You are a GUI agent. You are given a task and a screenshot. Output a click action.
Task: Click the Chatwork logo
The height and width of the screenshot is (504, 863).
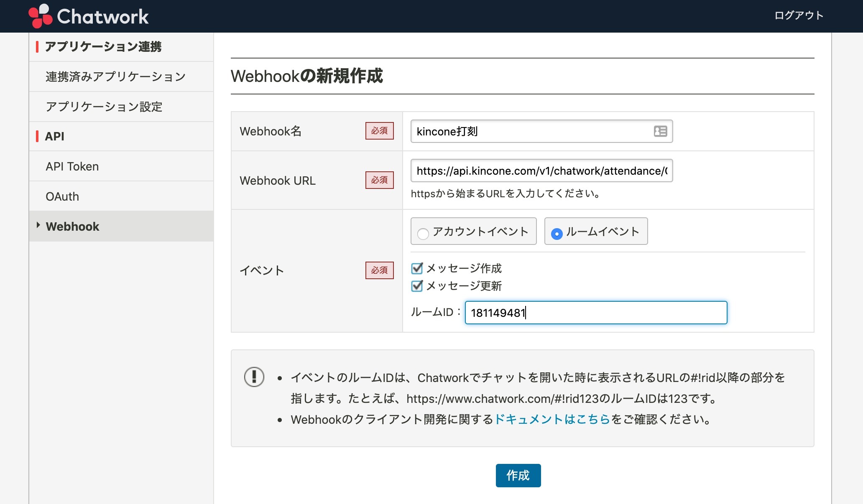pos(88,16)
